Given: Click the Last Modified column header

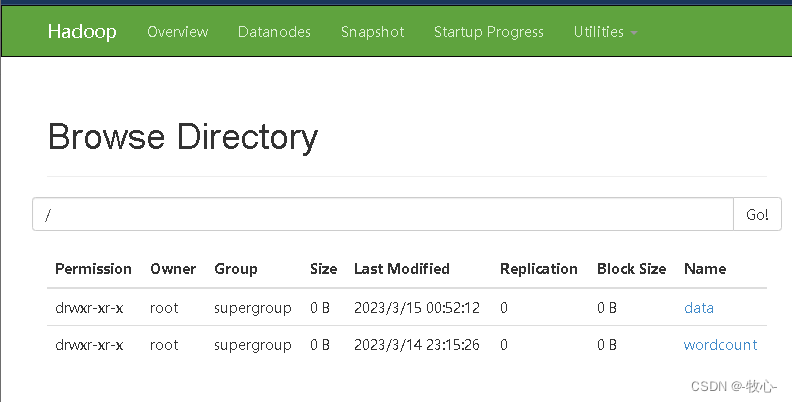Looking at the screenshot, I should [x=402, y=269].
